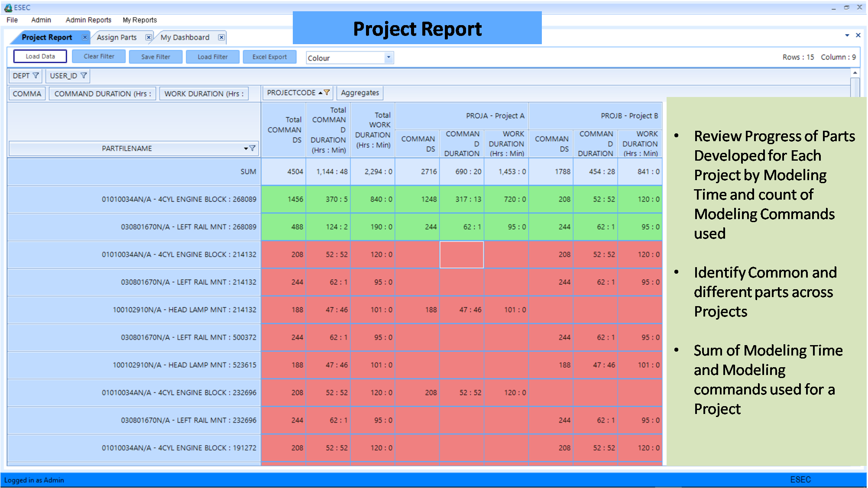Click DEPT filter funnel icon
868x488 pixels.
point(36,76)
